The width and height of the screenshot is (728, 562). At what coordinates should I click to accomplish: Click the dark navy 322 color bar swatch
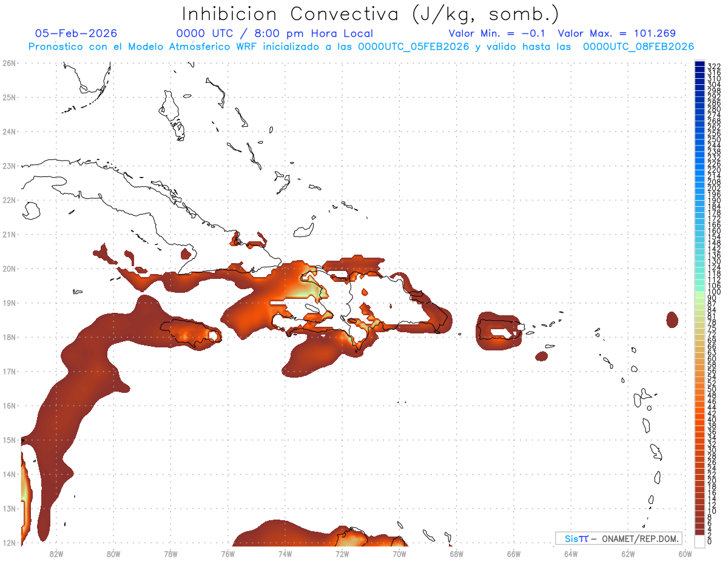pyautogui.click(x=700, y=65)
